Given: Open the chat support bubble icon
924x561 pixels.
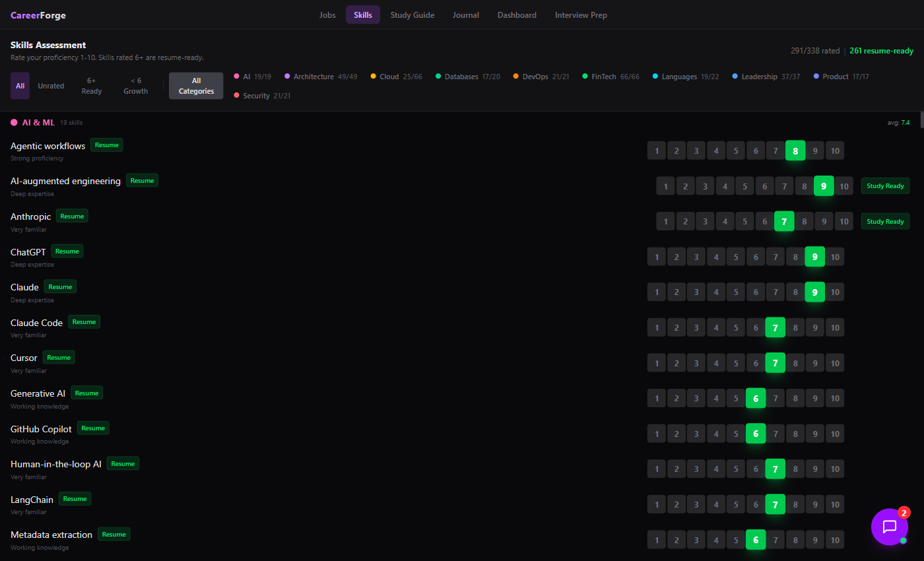Looking at the screenshot, I should pos(889,527).
